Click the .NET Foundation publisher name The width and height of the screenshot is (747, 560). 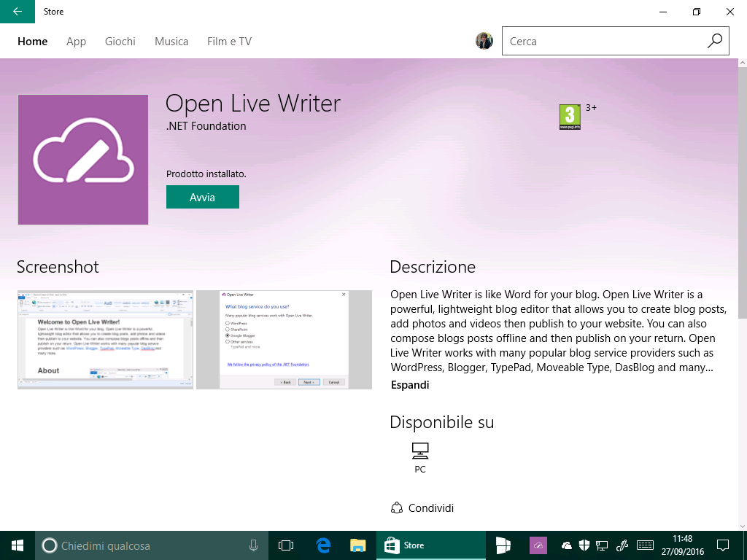[206, 126]
